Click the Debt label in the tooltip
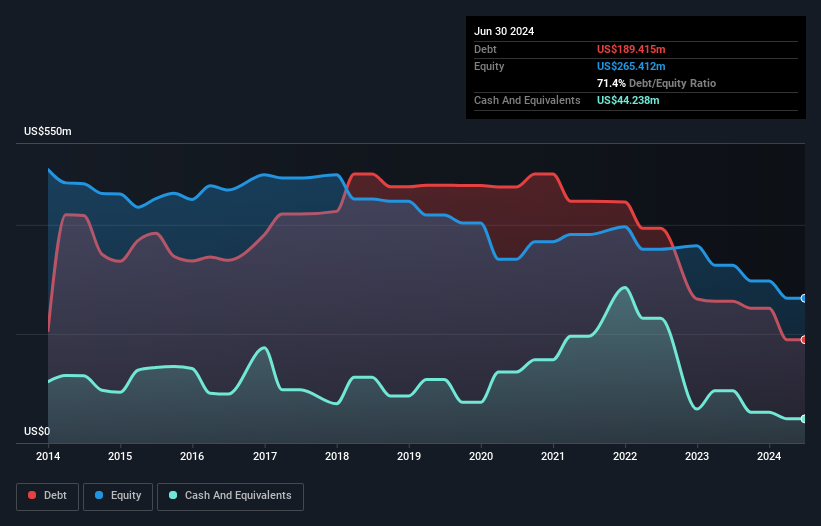The image size is (821, 526). point(485,49)
